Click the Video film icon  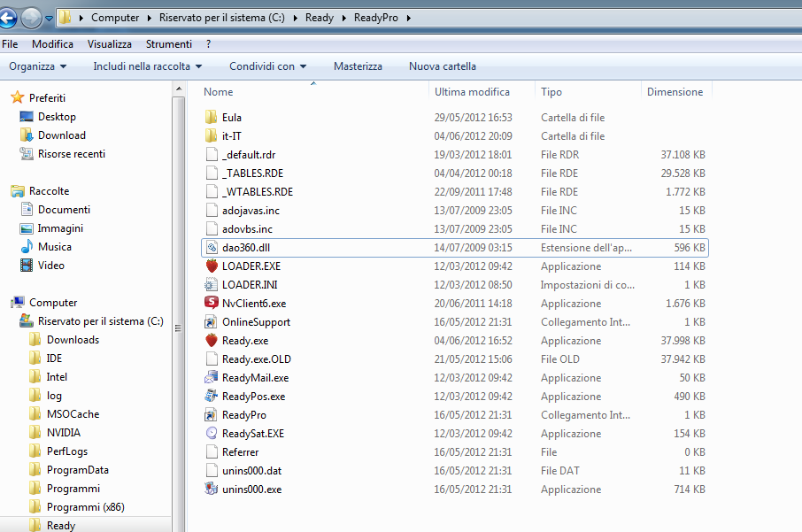[27, 265]
